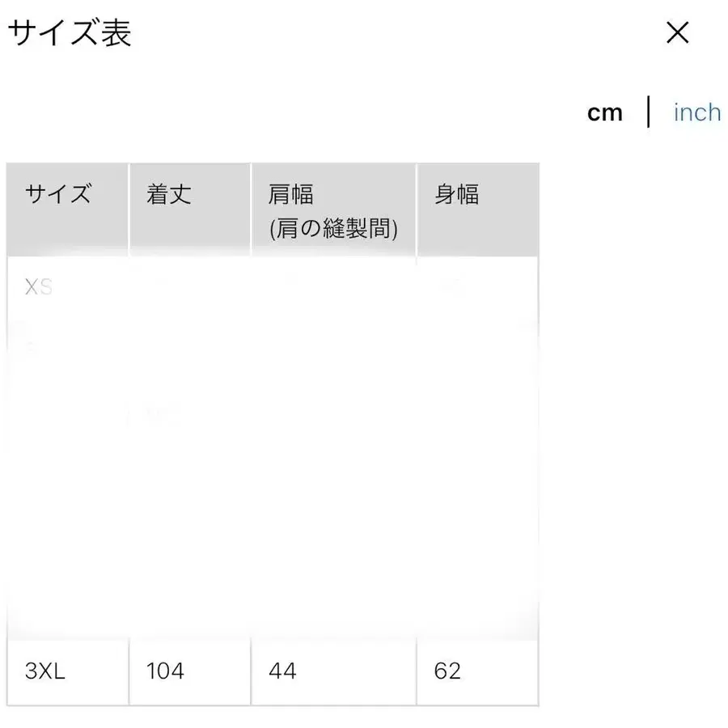Viewport: 728px width, 728px height.
Task: Click the 44 shoulder width value
Action: pyautogui.click(x=281, y=671)
